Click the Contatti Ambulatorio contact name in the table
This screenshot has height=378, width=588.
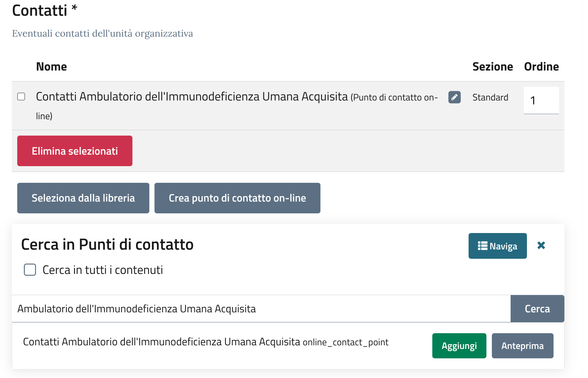click(192, 97)
